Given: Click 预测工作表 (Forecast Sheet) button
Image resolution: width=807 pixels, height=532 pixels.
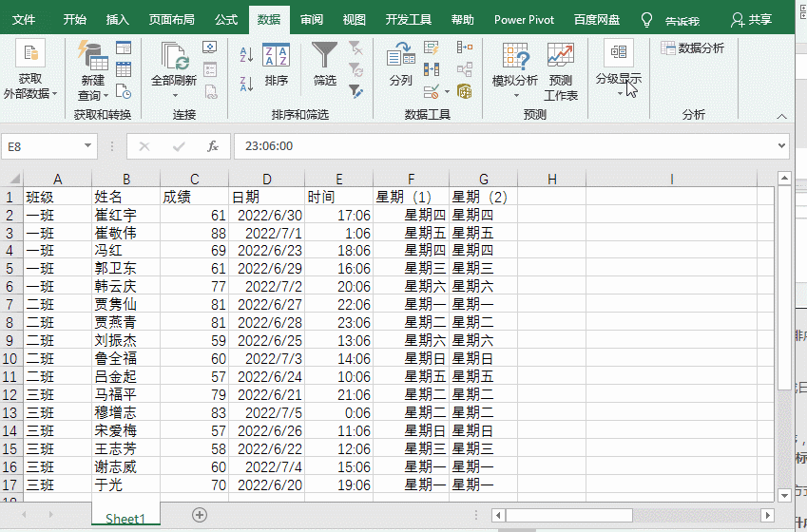Looking at the screenshot, I should point(561,71).
